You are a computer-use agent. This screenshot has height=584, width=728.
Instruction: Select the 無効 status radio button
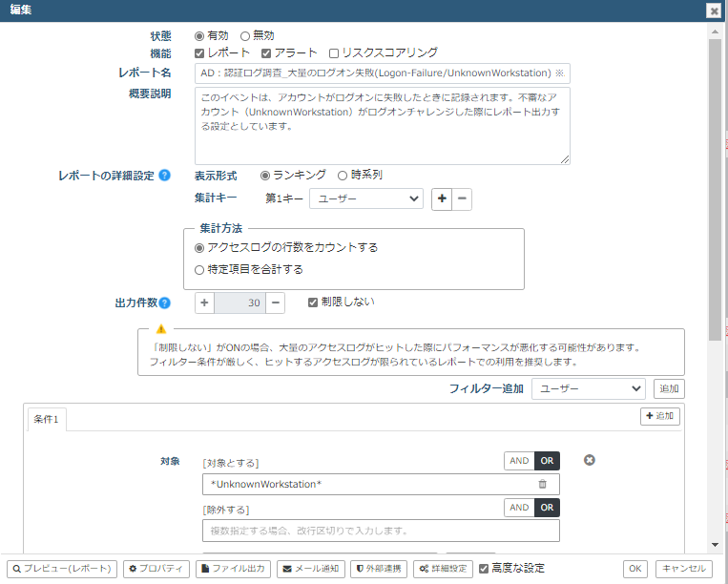point(245,35)
